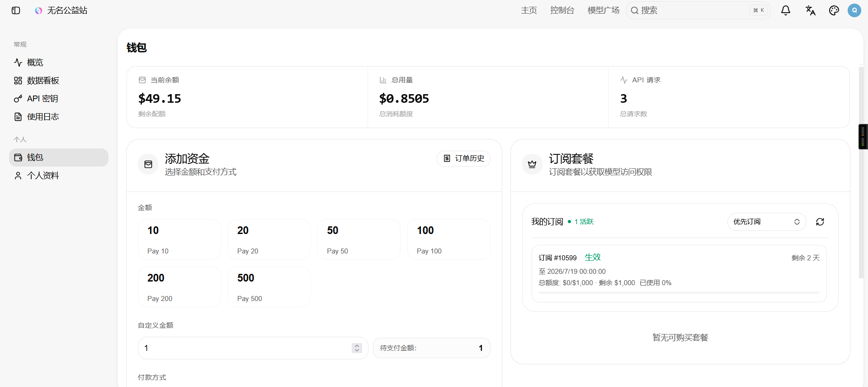Open 模型广场 in top navigation
Image resolution: width=868 pixels, height=387 pixels.
[604, 10]
